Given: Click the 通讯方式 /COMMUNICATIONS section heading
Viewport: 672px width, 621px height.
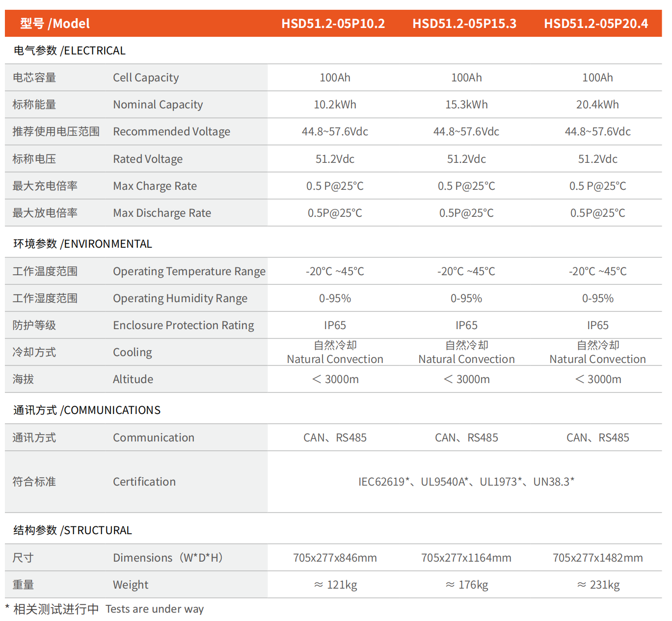Looking at the screenshot, I should [x=87, y=410].
